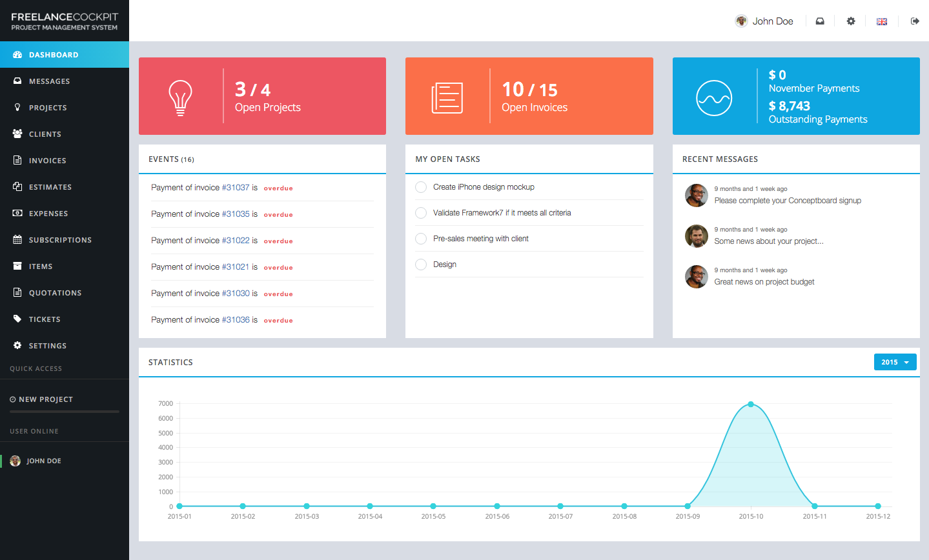The width and height of the screenshot is (929, 560).
Task: Go to Invoices in the sidebar
Action: pos(47,161)
